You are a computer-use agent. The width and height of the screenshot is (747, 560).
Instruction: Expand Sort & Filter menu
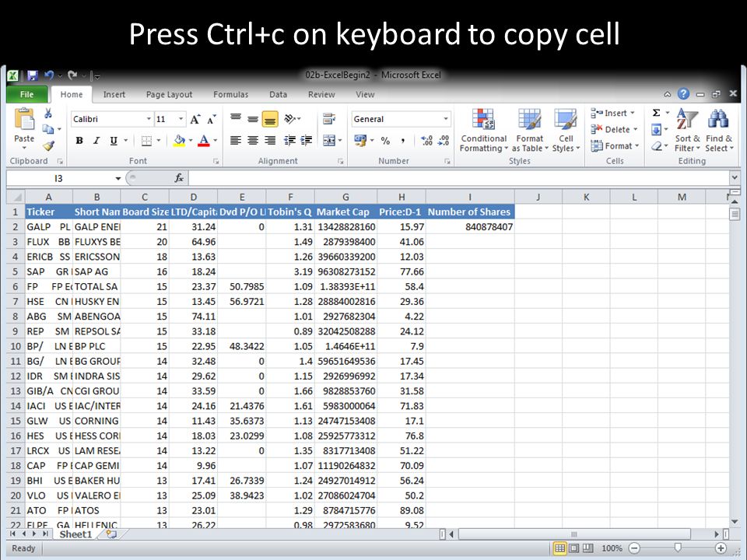[x=686, y=130]
